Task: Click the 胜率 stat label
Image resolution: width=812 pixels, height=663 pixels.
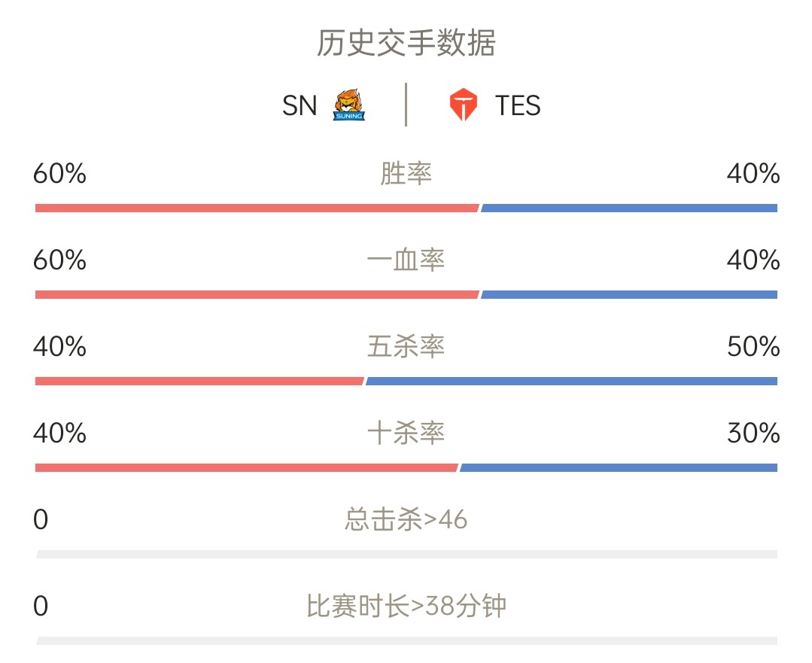Action: (406, 173)
